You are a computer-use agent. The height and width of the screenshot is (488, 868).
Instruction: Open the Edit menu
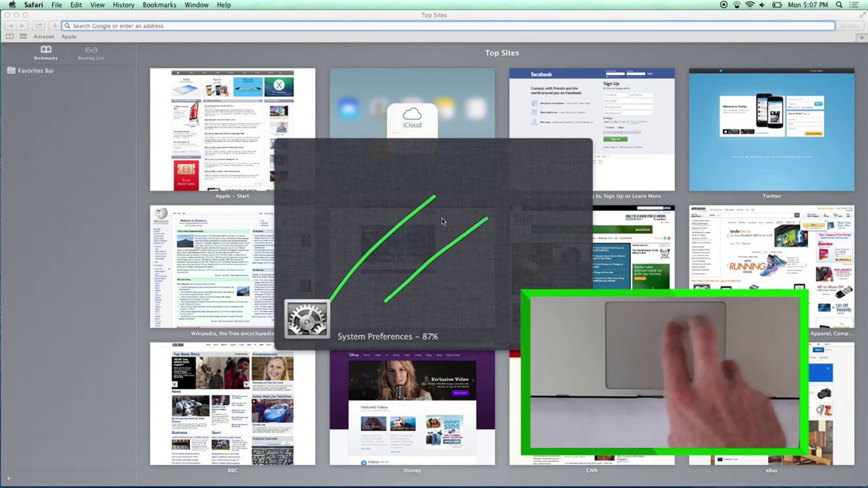coord(76,5)
